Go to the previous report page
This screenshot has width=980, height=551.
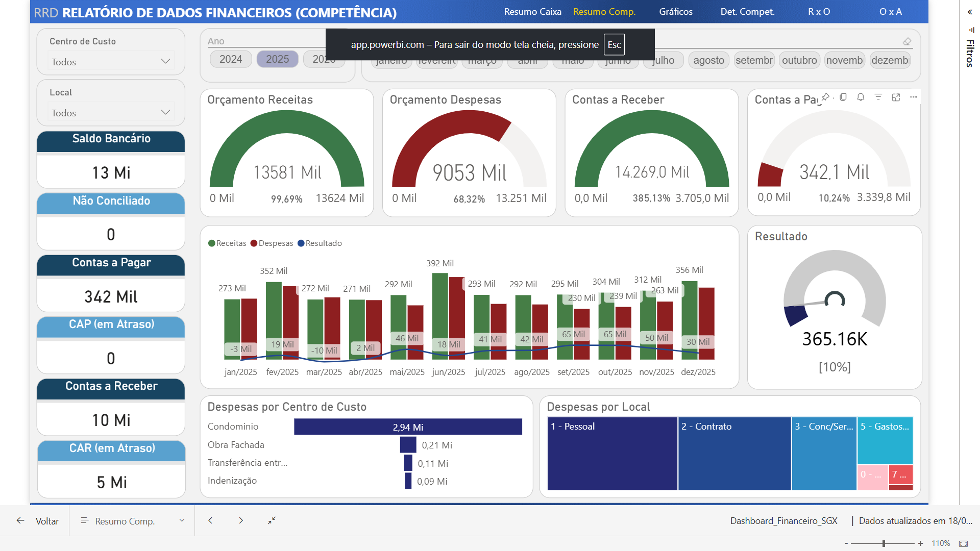point(210,520)
